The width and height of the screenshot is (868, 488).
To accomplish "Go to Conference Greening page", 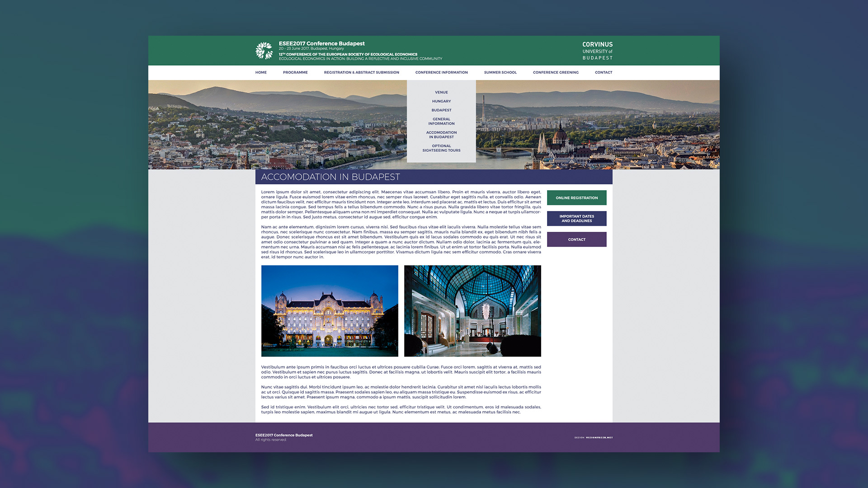I will pyautogui.click(x=556, y=72).
